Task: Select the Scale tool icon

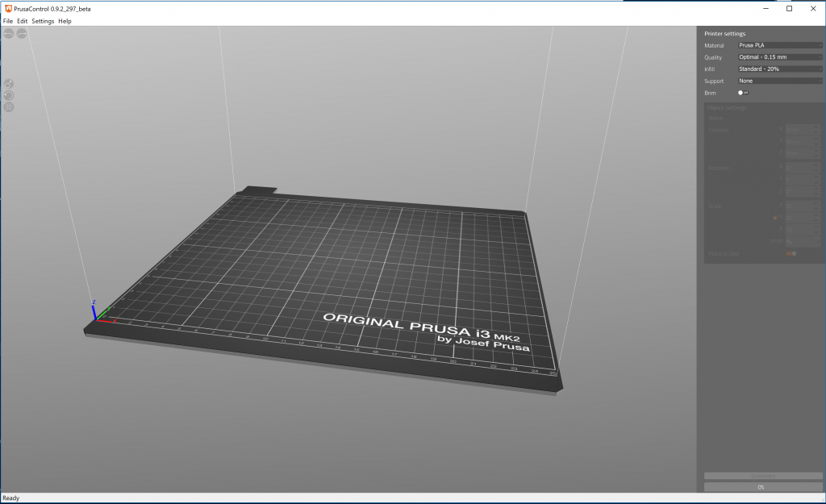Action: click(x=9, y=84)
